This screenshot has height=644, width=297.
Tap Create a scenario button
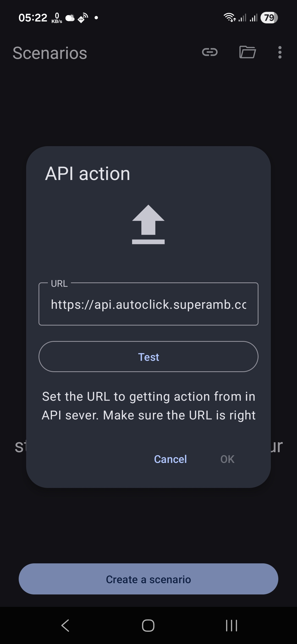pyautogui.click(x=148, y=579)
